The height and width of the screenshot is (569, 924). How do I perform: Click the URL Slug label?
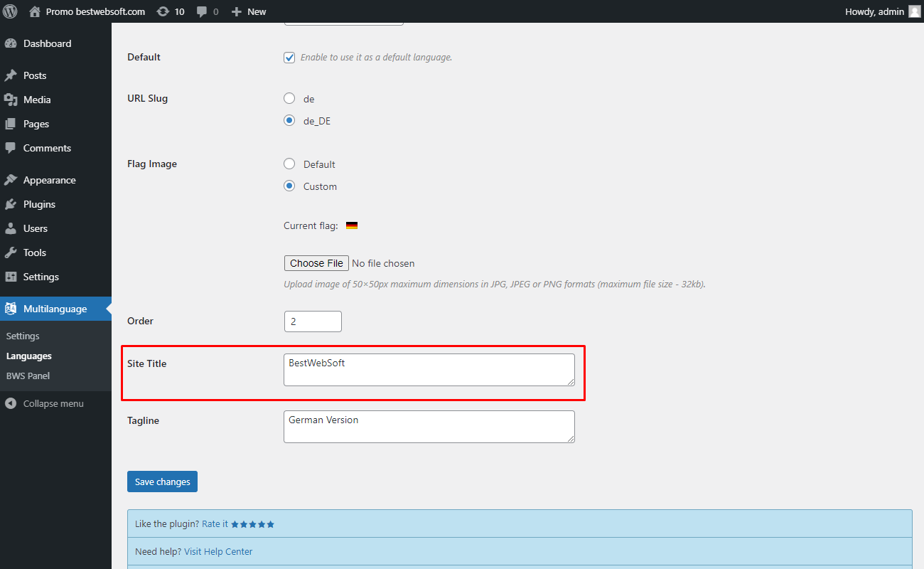point(147,98)
